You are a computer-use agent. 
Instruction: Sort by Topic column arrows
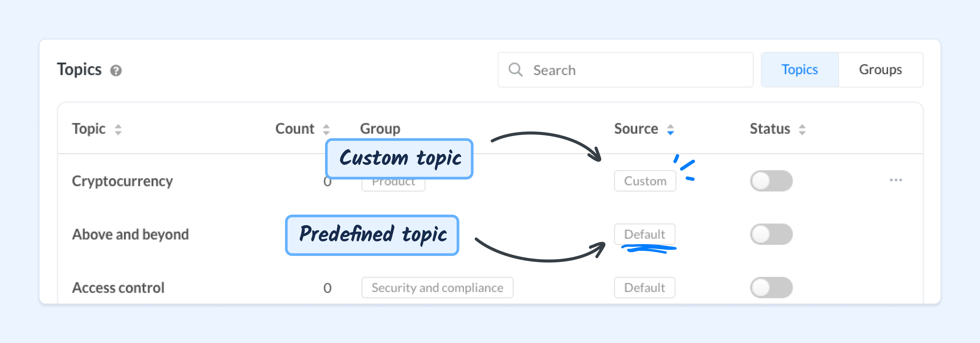[118, 129]
